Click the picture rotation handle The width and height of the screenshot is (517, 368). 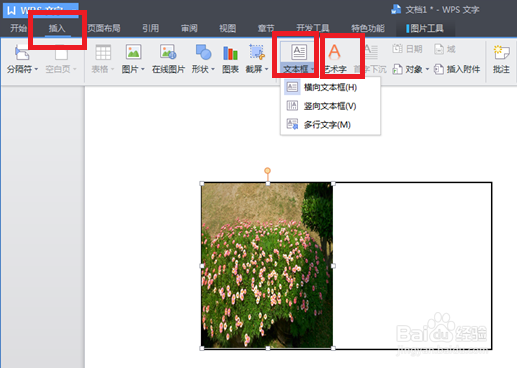[x=267, y=171]
